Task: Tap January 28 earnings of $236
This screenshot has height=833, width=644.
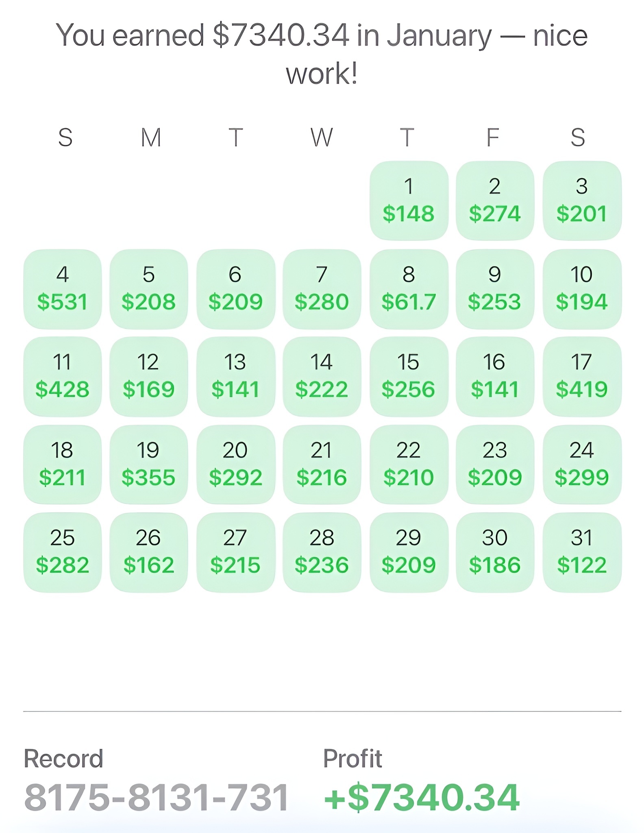Action: click(322, 552)
